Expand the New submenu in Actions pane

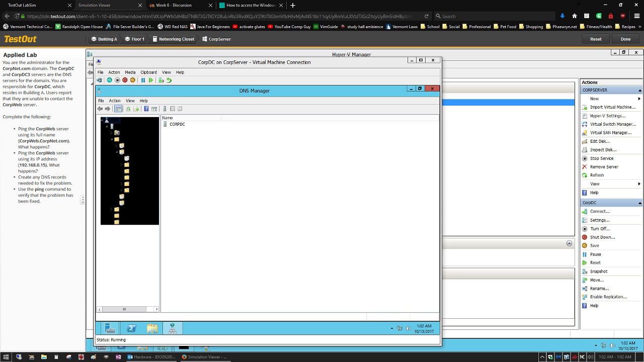pyautogui.click(x=639, y=99)
